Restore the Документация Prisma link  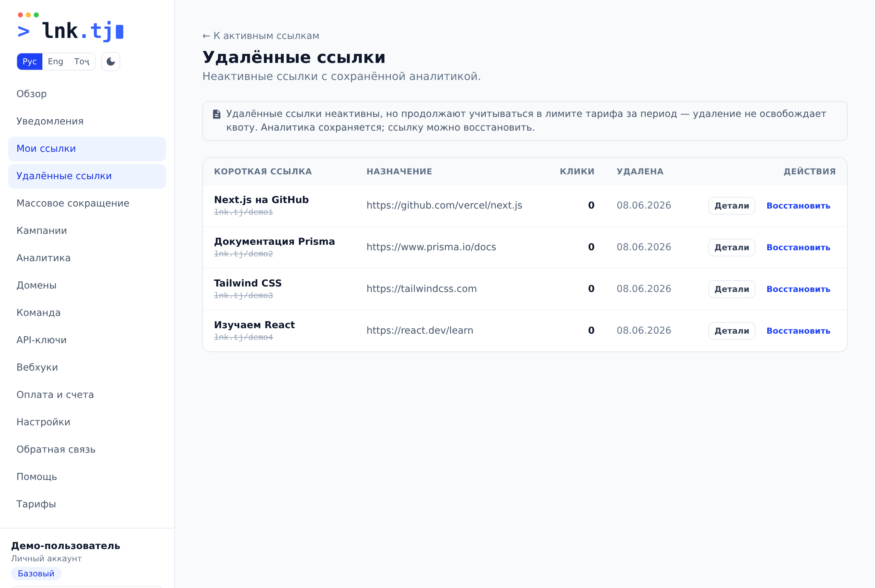coord(798,248)
